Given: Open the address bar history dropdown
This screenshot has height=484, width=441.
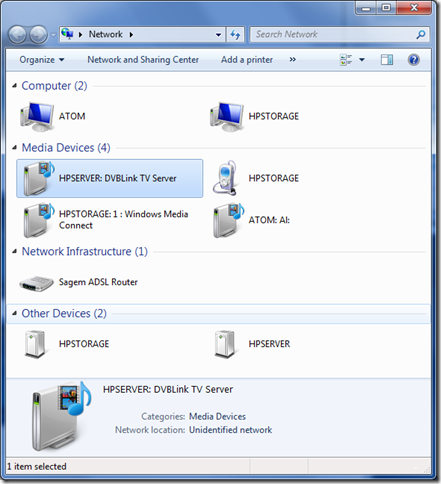Looking at the screenshot, I should (x=218, y=35).
